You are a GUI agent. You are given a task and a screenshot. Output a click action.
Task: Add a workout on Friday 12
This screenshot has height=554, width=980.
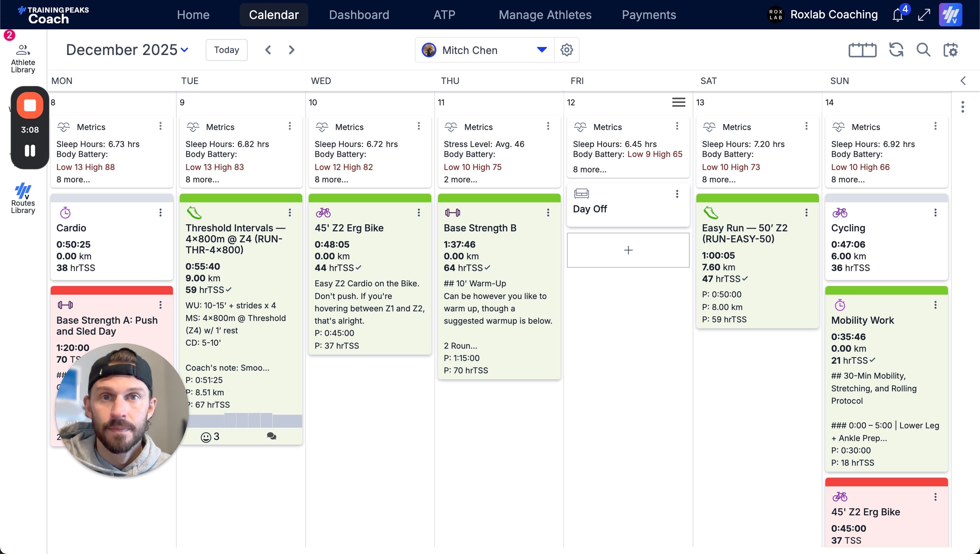[628, 250]
